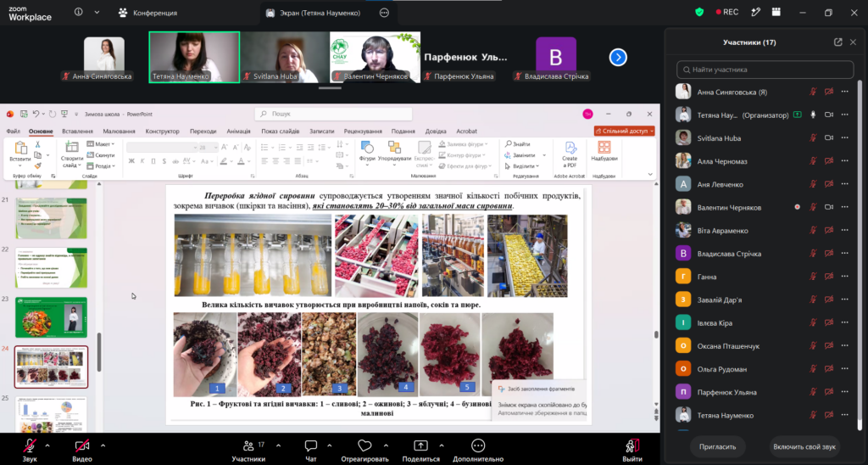Image resolution: width=868 pixels, height=465 pixels.
Task: Open Чат in Zoom toolbar
Action: [x=310, y=450]
